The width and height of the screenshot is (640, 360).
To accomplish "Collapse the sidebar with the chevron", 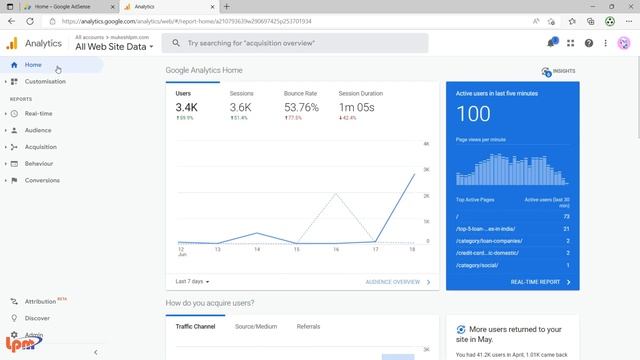I will (x=96, y=352).
